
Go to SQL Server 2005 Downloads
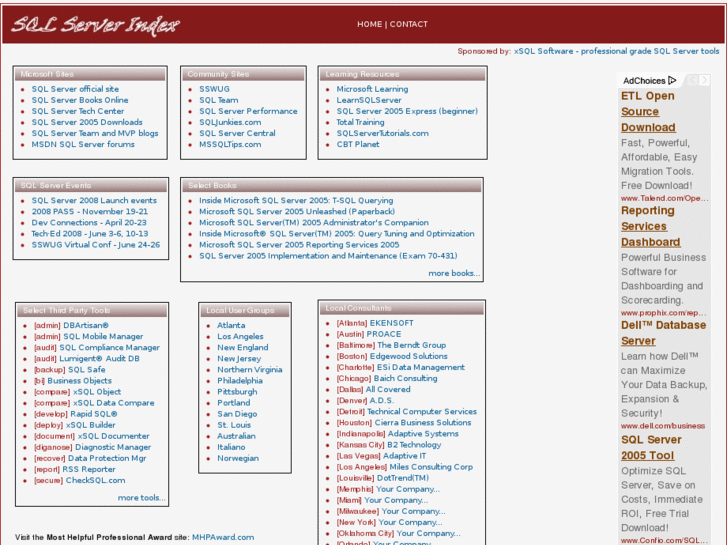pyautogui.click(x=87, y=122)
